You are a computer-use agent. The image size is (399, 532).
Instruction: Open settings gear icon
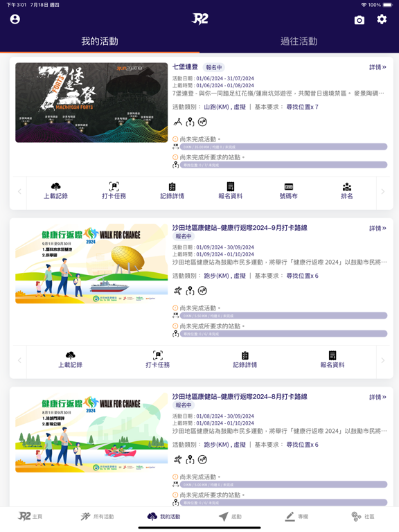pyautogui.click(x=382, y=19)
